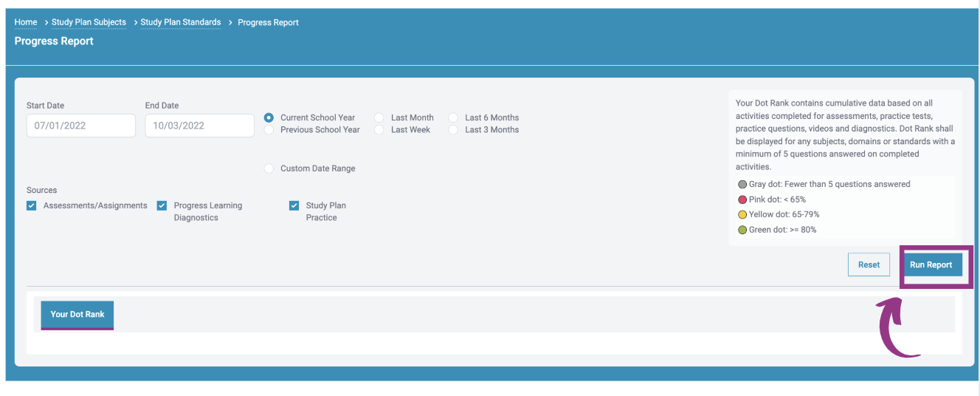Click the 'Green dot: >= 80%' text
980x396 pixels.
[782, 230]
